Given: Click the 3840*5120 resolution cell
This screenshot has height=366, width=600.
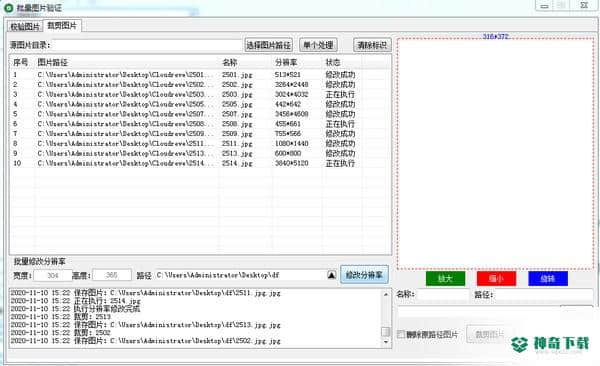Looking at the screenshot, I should pyautogui.click(x=292, y=163).
